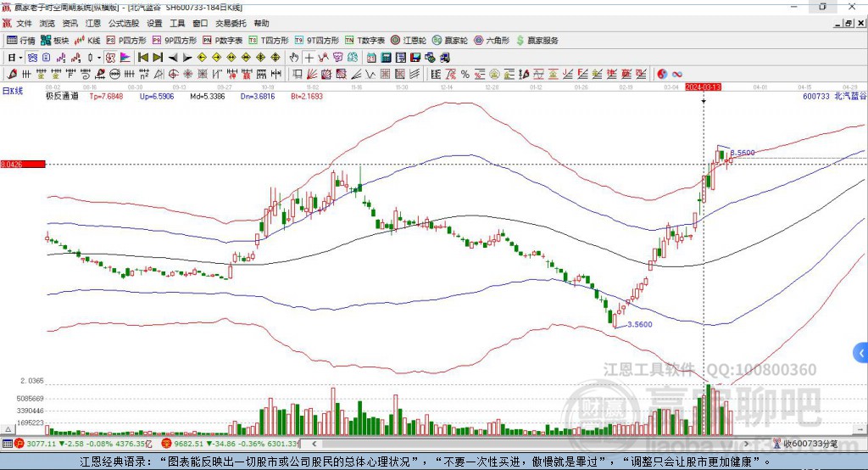The width and height of the screenshot is (868, 470).
Task: Click the highlighted 2024-03-13 date marker
Action: (703, 87)
